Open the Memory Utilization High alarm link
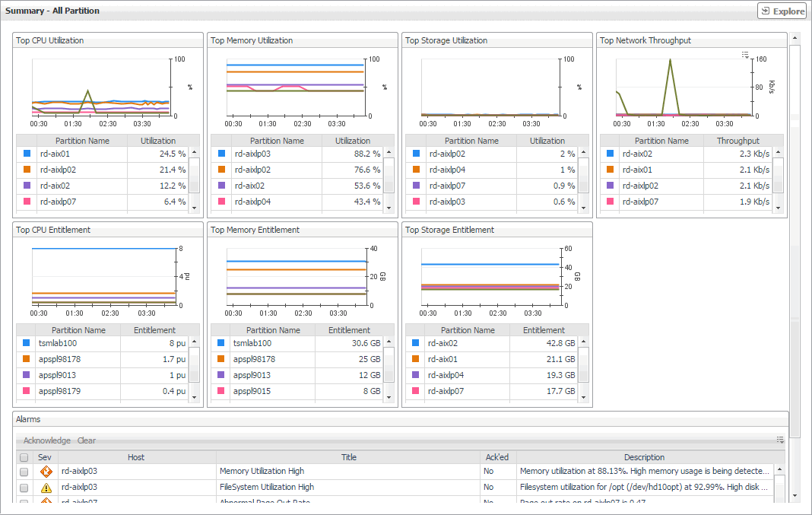This screenshot has height=515, width=812. point(262,472)
